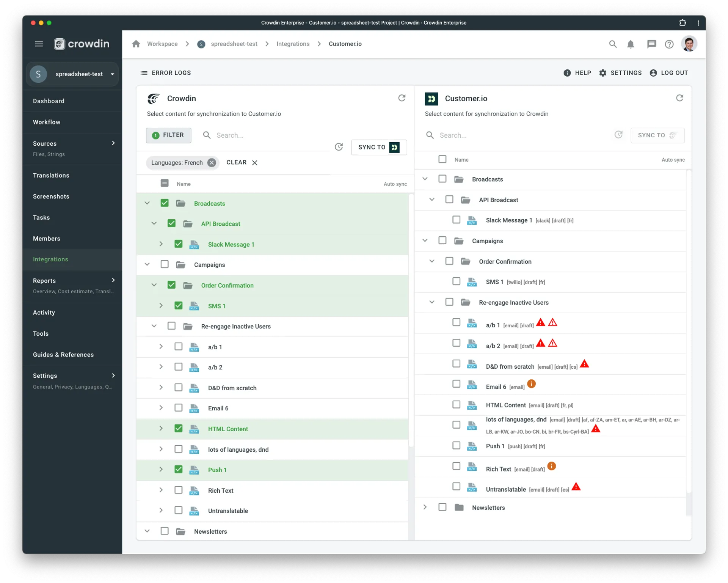
Task: Check Rich Text in the Crowdin panel
Action: (x=179, y=490)
